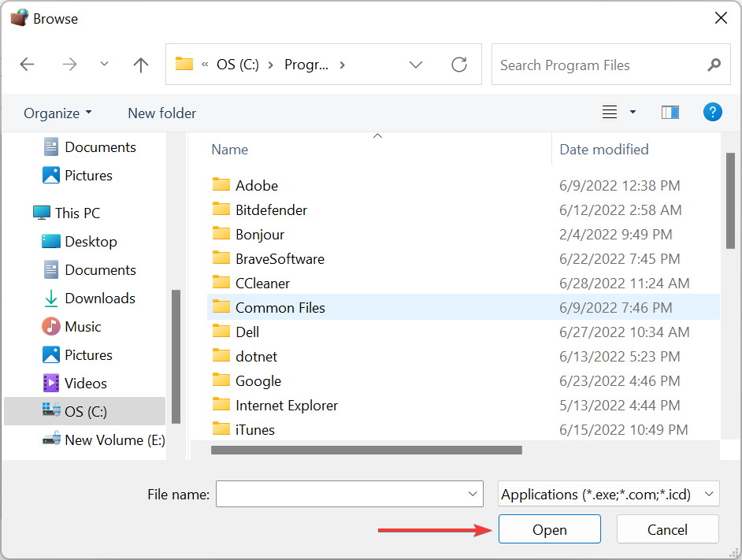The width and height of the screenshot is (742, 560).
Task: Go back to the previous folder
Action: point(27,65)
